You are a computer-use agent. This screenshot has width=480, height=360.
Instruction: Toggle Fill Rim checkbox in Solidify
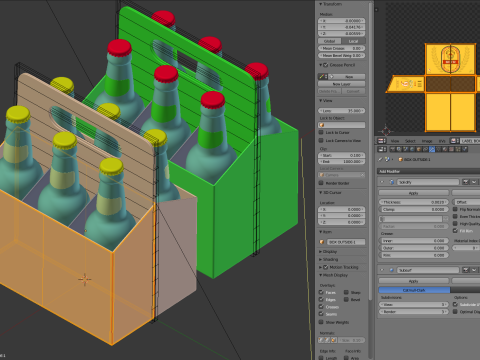[455, 231]
